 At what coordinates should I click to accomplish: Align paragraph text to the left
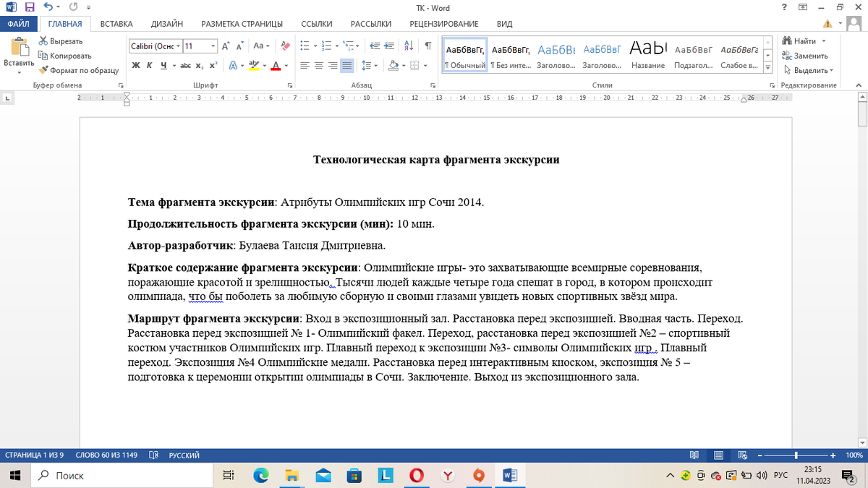[305, 65]
